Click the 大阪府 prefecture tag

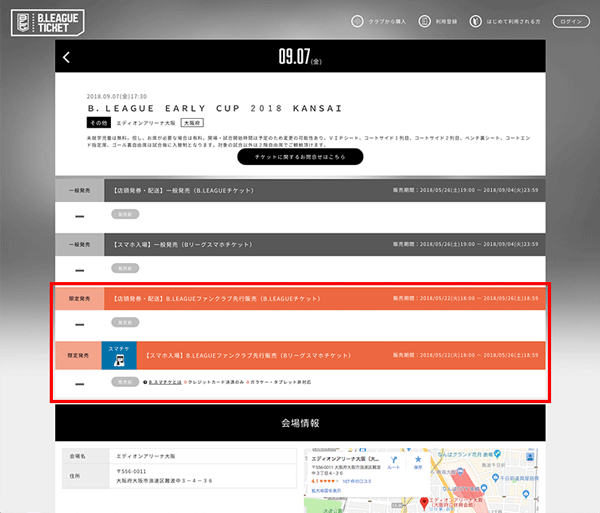(192, 123)
